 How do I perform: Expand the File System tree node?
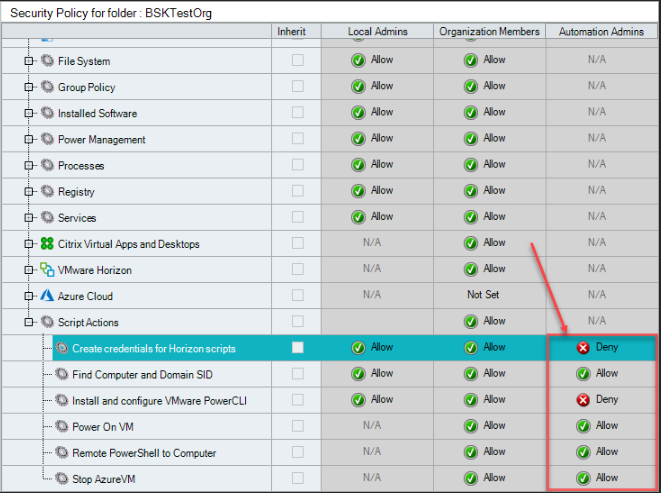click(29, 61)
